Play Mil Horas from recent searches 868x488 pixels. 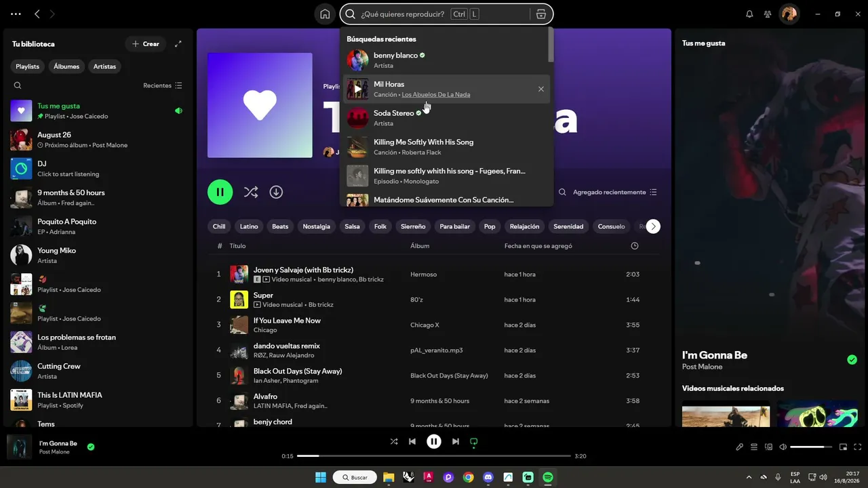(357, 89)
